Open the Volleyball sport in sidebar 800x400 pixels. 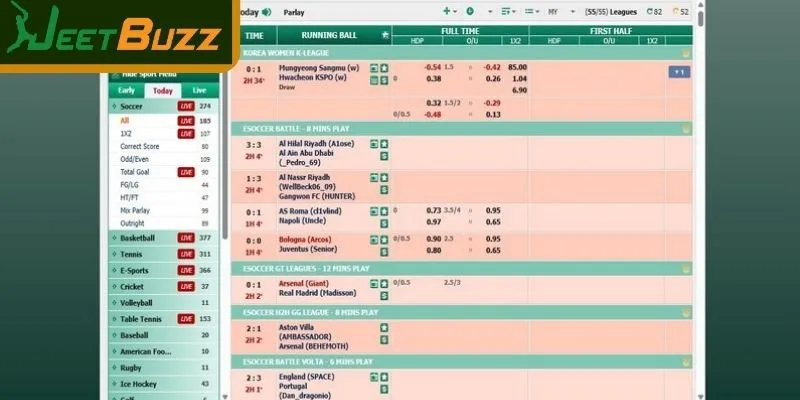(x=163, y=303)
